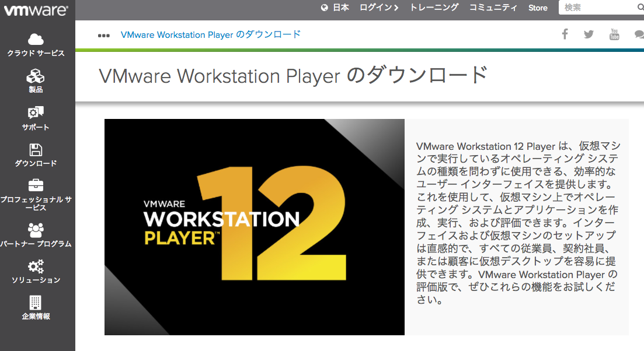Open the 製品 products cubes icon
The image size is (644, 351).
(36, 76)
